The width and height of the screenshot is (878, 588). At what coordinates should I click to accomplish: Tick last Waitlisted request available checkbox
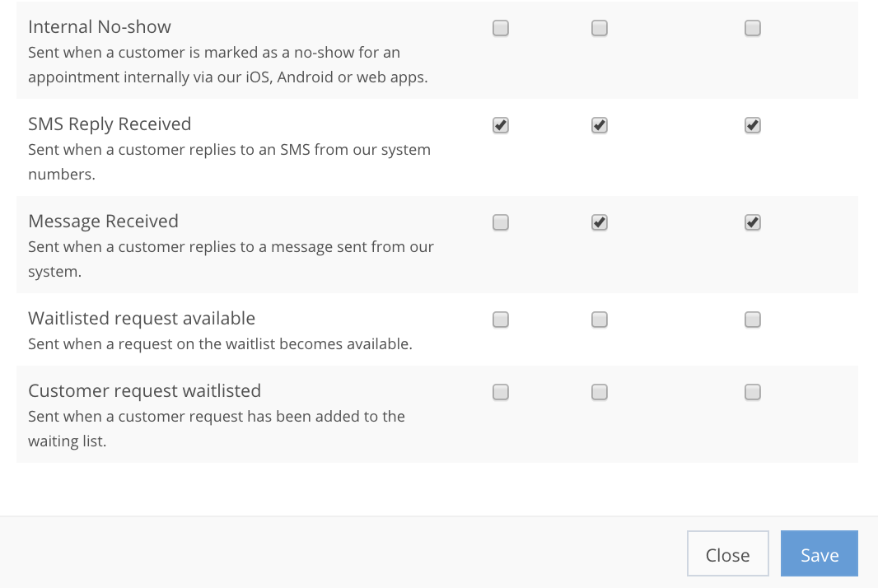[x=752, y=320]
